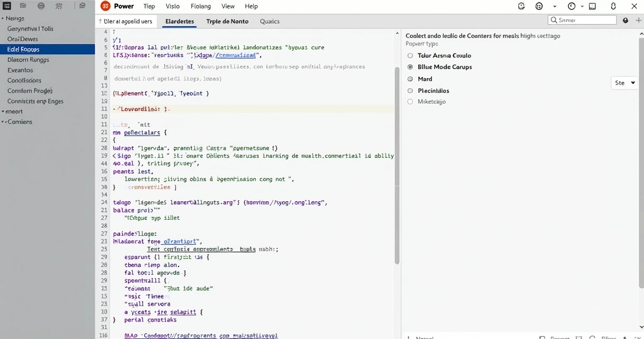644x339 pixels.
Task: Open the Tiep menu
Action: (149, 6)
